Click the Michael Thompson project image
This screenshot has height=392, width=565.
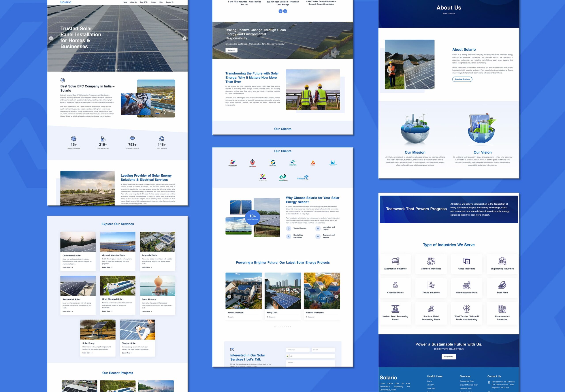tap(322, 291)
